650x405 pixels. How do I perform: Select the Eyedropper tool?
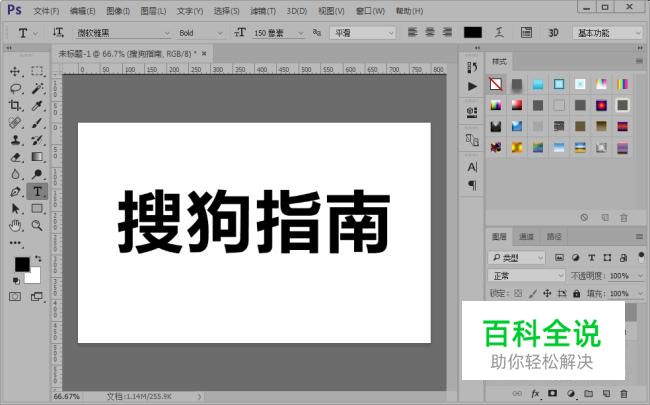click(37, 106)
